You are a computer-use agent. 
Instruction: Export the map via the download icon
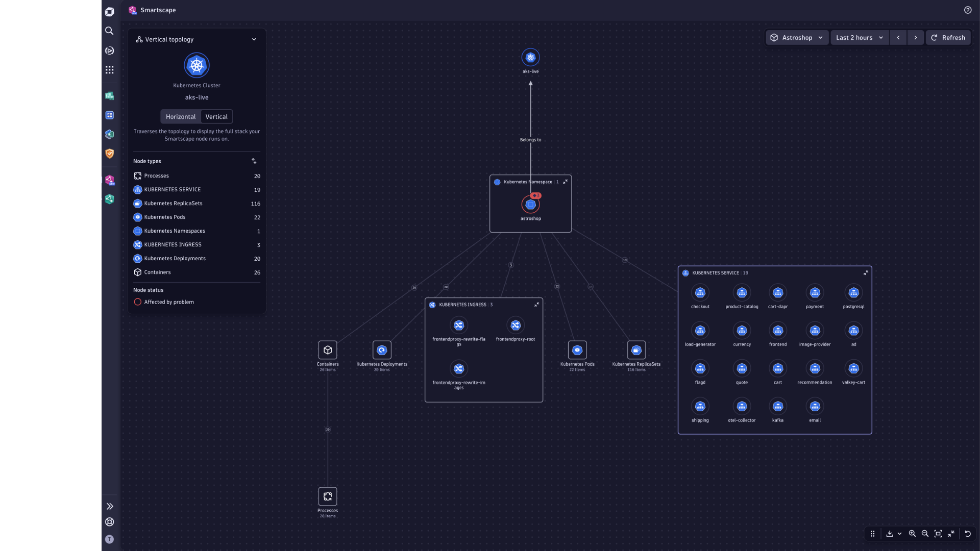(x=889, y=534)
